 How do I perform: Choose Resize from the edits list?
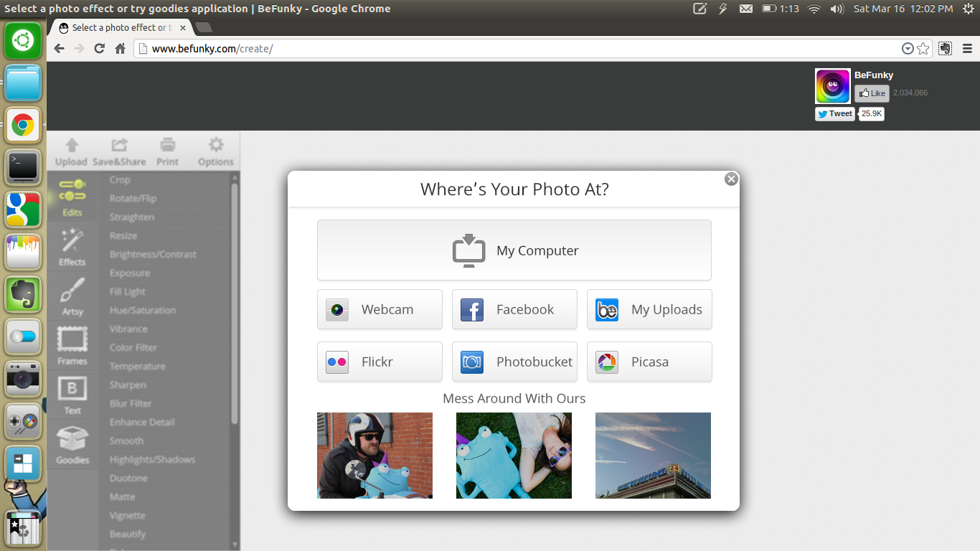(123, 235)
